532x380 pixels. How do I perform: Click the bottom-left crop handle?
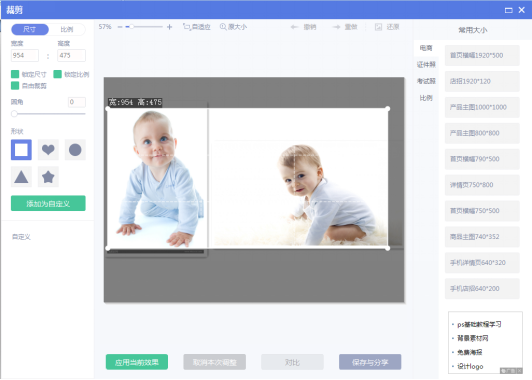click(108, 248)
